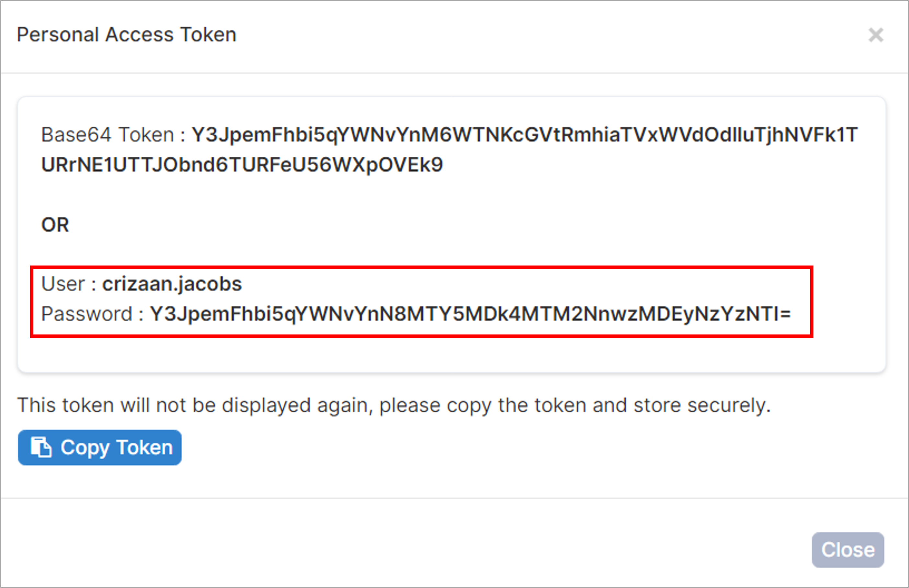Click the Personal Access Token title

126,35
